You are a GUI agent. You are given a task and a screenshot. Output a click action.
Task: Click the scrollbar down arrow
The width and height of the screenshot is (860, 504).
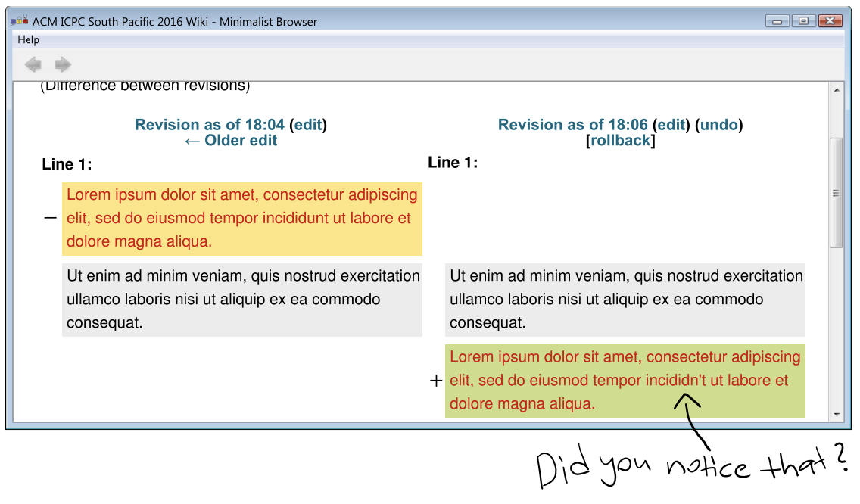[x=837, y=414]
